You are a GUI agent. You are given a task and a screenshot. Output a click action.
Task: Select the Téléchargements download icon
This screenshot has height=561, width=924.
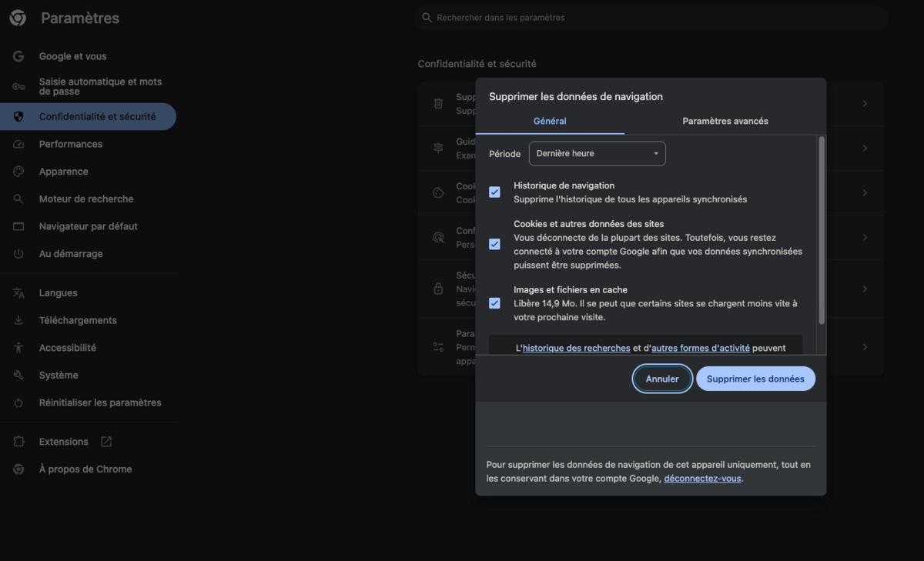point(17,320)
